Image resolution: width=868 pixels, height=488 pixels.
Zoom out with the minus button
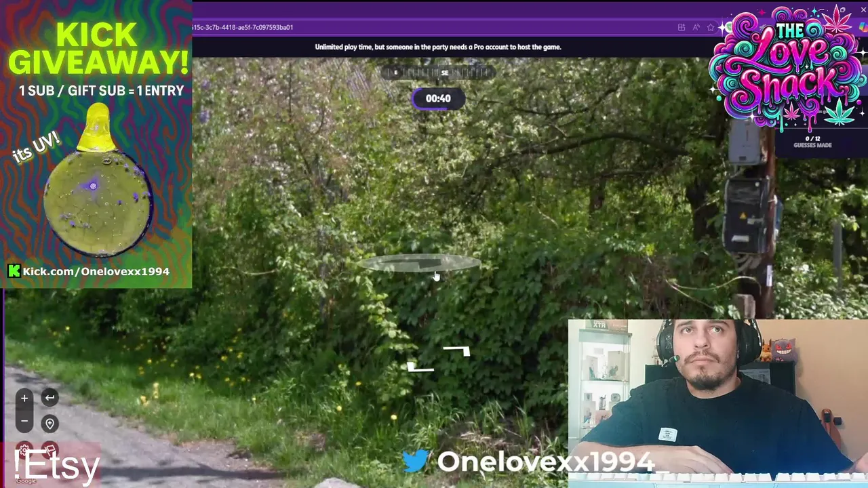click(x=24, y=421)
